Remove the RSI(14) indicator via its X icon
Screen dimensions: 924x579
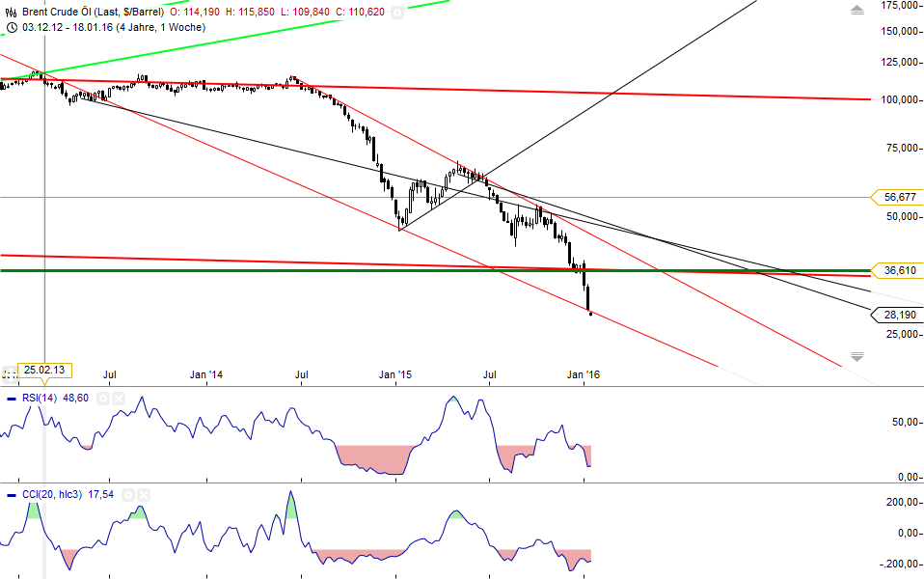(118, 399)
